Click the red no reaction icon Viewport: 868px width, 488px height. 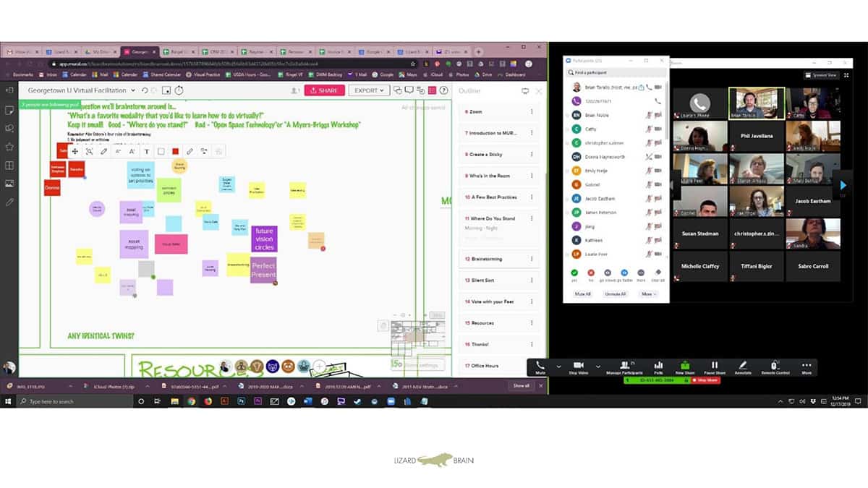591,273
